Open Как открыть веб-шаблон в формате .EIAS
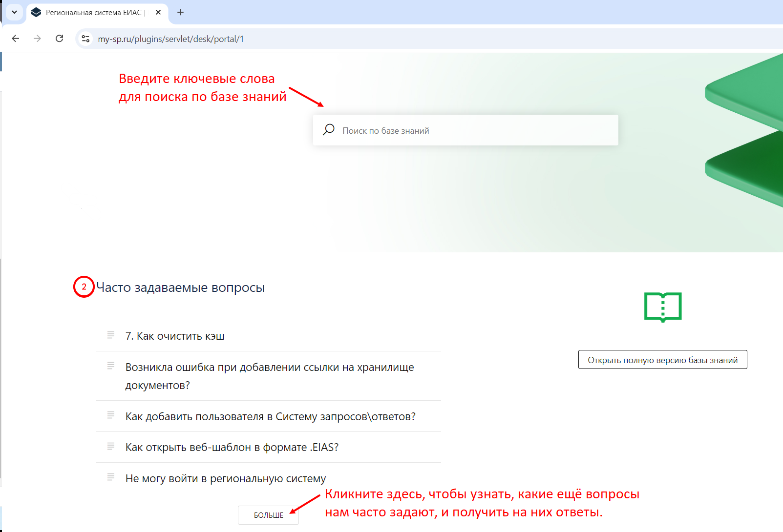 [232, 447]
